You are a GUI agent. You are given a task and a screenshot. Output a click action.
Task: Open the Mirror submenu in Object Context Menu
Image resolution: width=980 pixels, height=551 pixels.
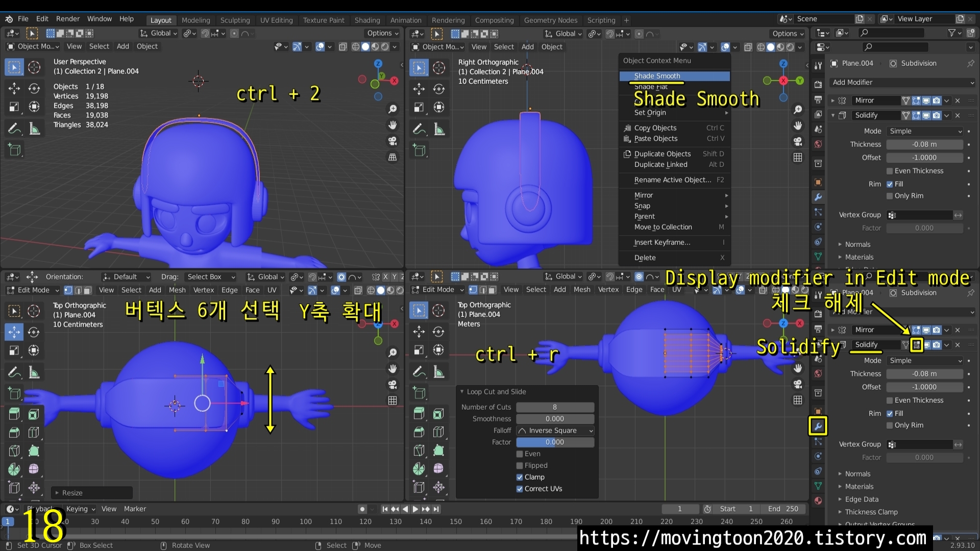674,195
